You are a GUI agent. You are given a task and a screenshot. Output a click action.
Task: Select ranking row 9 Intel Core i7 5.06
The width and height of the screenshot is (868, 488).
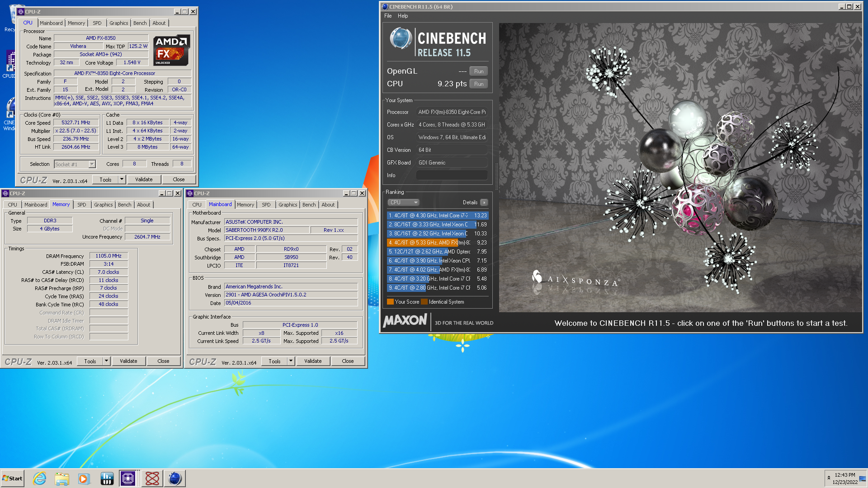(438, 288)
